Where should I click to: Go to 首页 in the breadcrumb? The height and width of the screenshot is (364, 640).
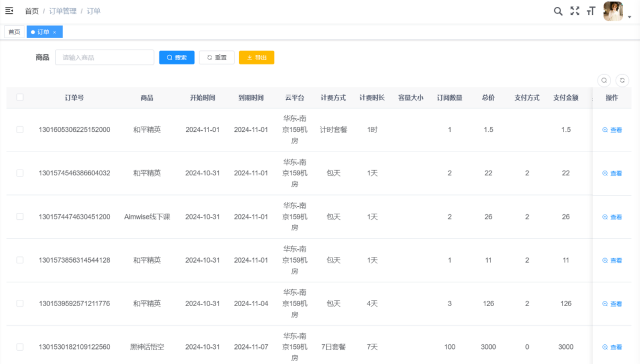pos(32,11)
